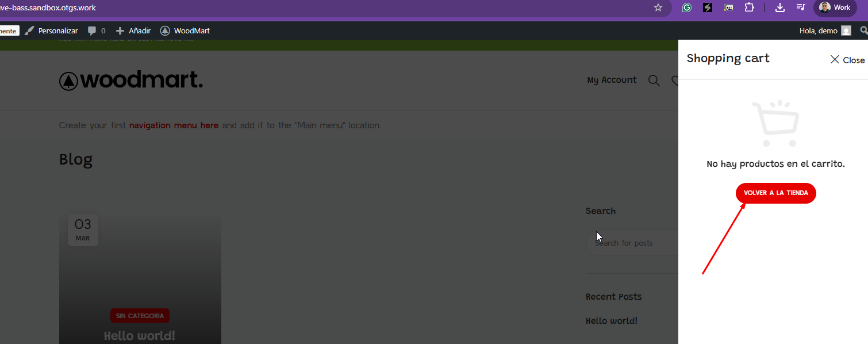Click the user avatar in admin bar
Viewport: 868px width, 344px height.
point(846,30)
